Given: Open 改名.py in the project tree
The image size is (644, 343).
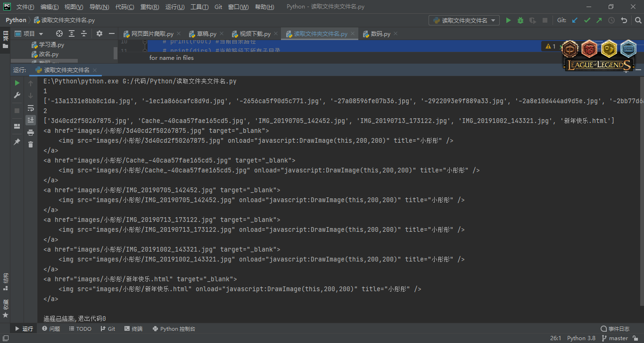Looking at the screenshot, I should tap(49, 54).
